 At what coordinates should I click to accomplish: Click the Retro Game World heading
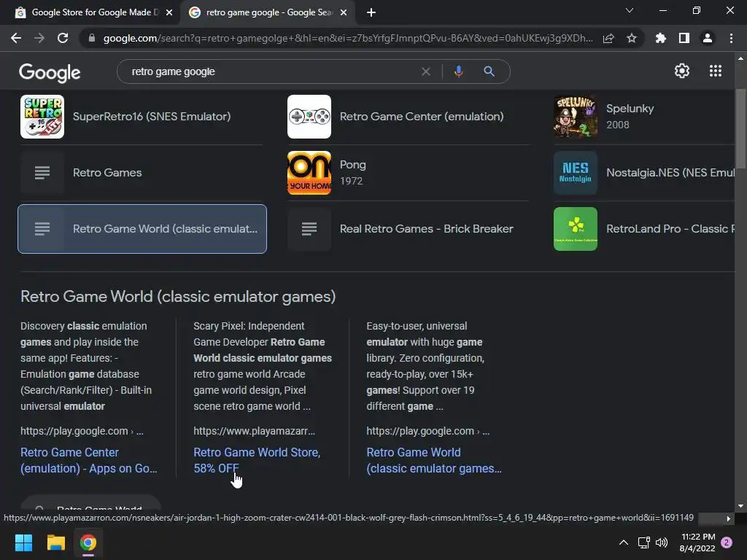pyautogui.click(x=178, y=297)
